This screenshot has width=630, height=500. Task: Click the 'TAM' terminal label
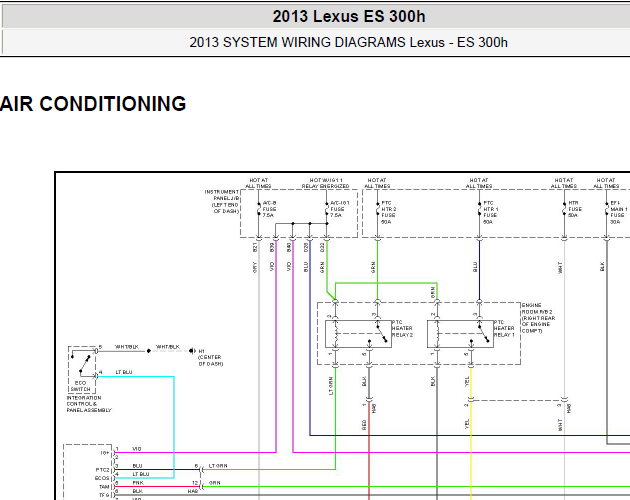point(104,487)
